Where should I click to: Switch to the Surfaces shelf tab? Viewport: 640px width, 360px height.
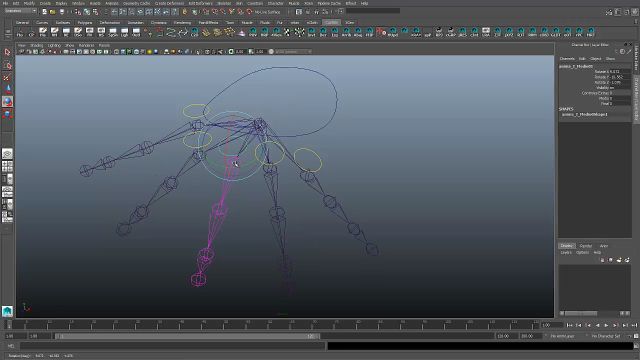pos(62,23)
